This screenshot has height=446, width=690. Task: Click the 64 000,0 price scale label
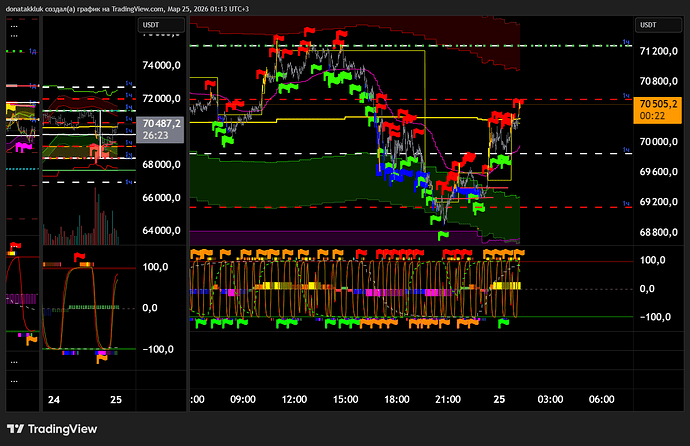point(162,231)
